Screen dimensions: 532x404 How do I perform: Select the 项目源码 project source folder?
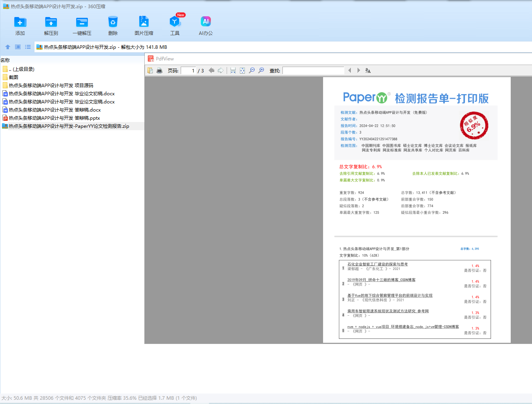(x=72, y=86)
